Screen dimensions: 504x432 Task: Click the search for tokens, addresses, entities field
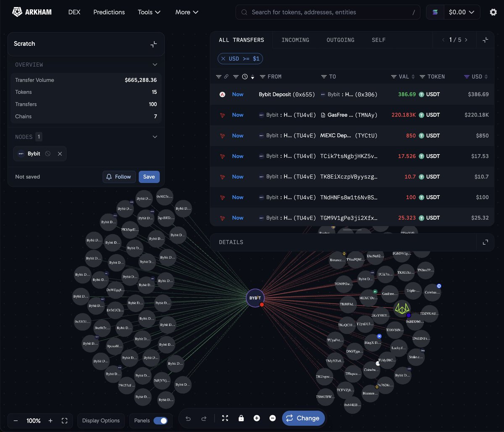[x=328, y=12]
